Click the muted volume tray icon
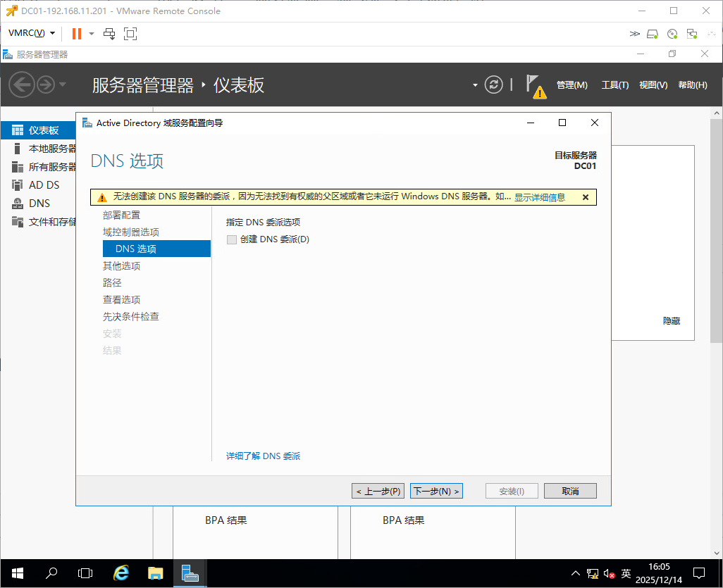Screen dimensions: 723x588 point(609,574)
